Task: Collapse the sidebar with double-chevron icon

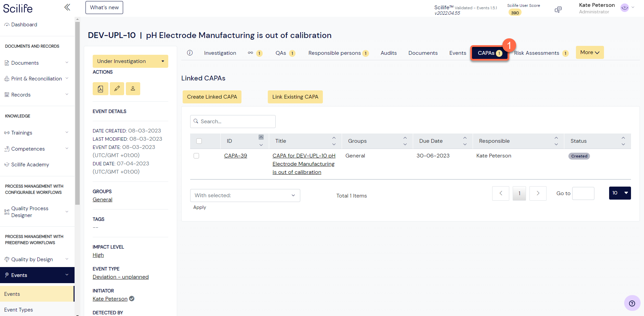Action: tap(67, 7)
